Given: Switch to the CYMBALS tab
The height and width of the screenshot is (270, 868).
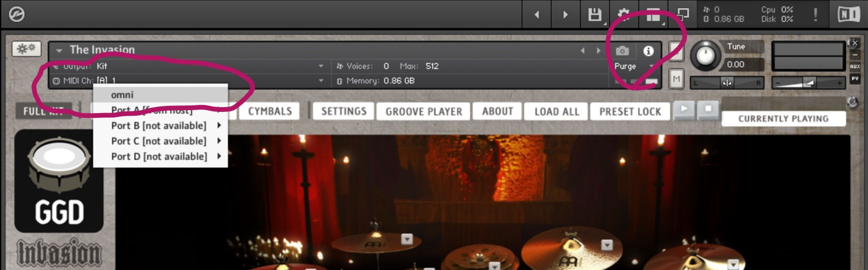Looking at the screenshot, I should click(x=270, y=111).
